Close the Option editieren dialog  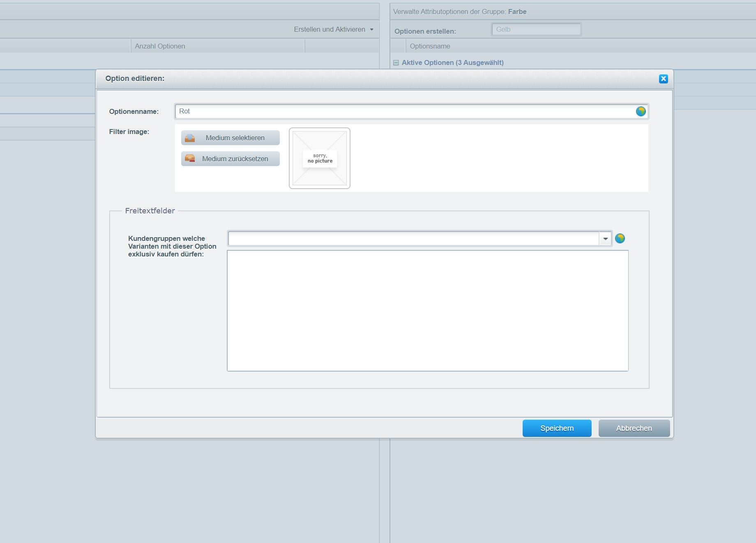(x=663, y=79)
